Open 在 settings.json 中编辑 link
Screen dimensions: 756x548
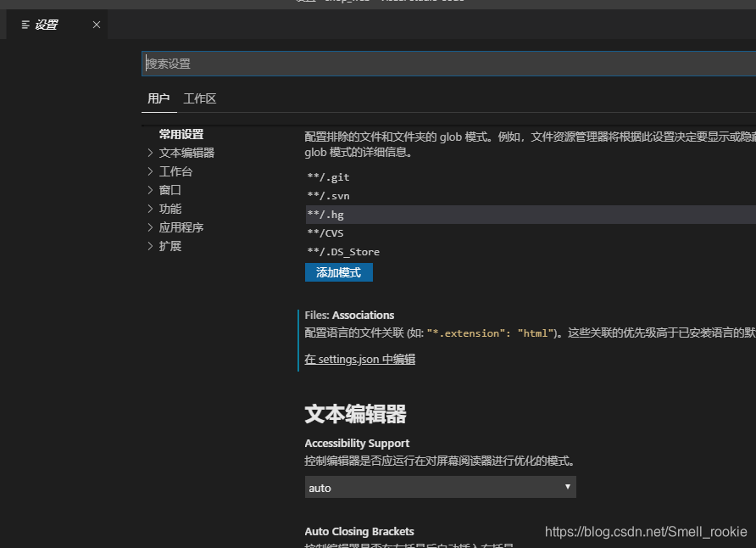tap(359, 360)
